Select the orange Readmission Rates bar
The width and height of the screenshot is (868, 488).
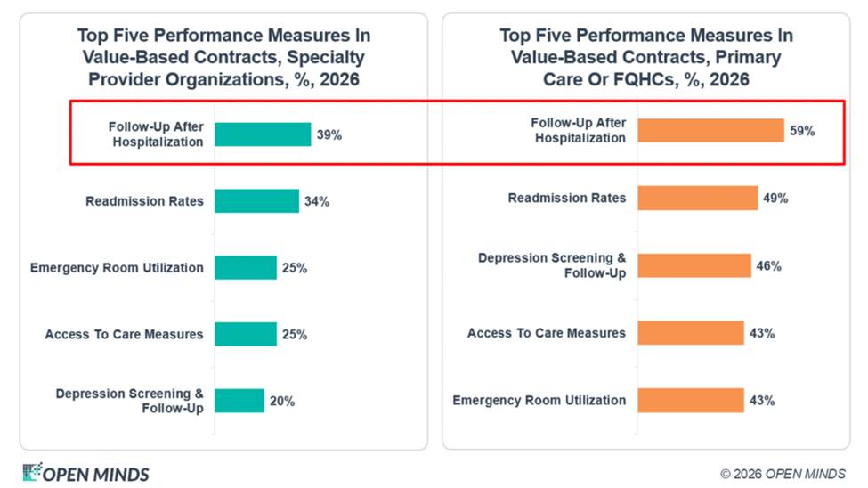pyautogui.click(x=697, y=199)
